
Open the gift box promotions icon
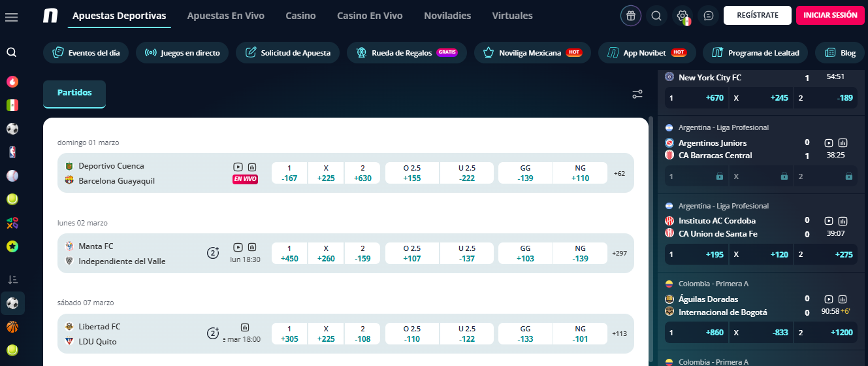631,16
